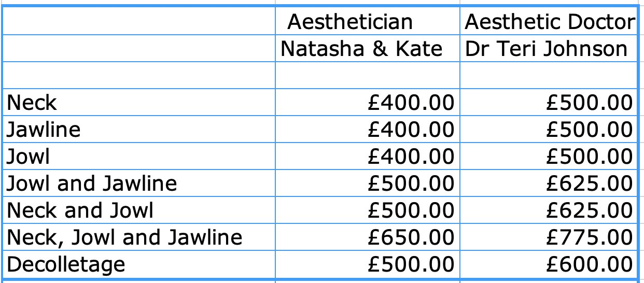
Task: Select the Aesthetic Doctor header cell
Action: (x=549, y=22)
